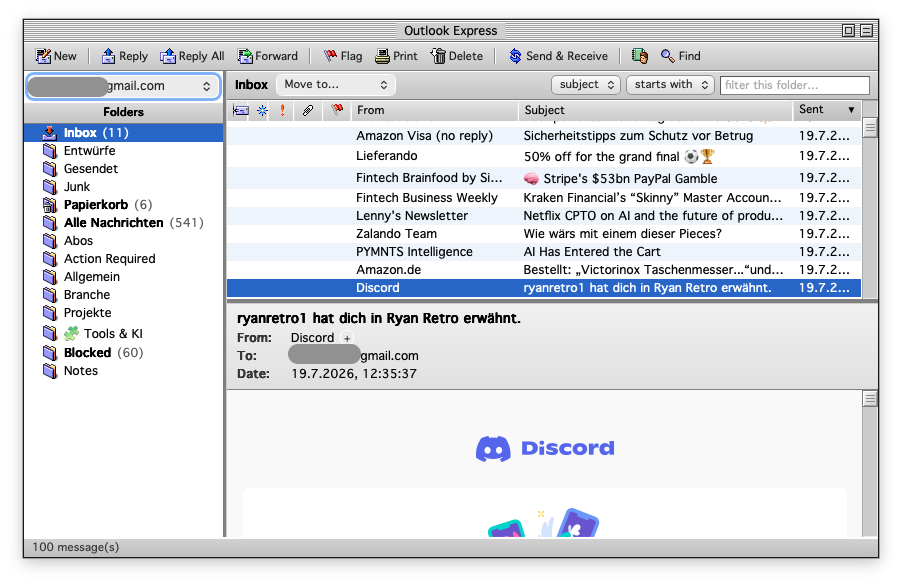Select the Inbox folder

tap(124, 133)
